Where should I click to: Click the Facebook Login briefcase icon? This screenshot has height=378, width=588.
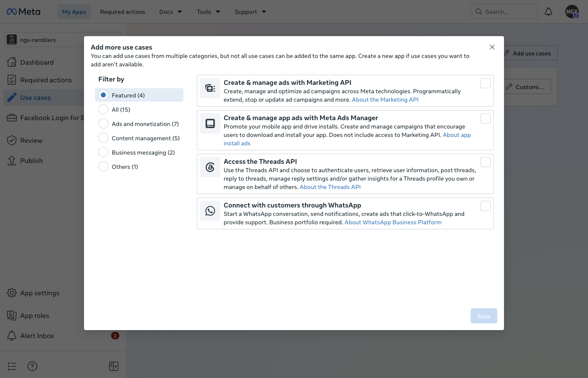[x=12, y=118]
